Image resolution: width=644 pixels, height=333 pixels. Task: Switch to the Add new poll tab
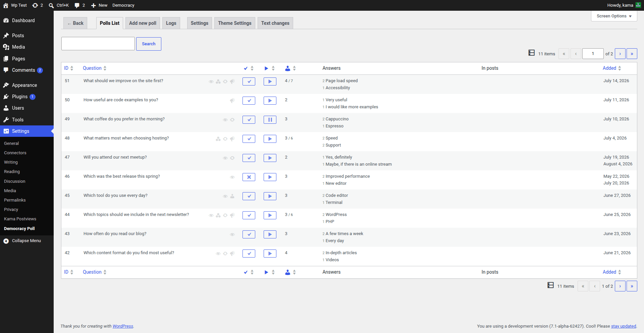pos(143,23)
